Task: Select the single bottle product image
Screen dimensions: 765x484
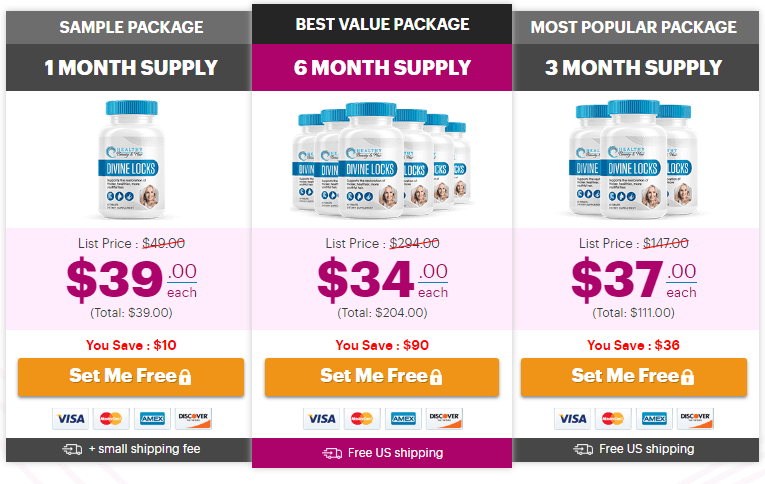Action: [129, 161]
